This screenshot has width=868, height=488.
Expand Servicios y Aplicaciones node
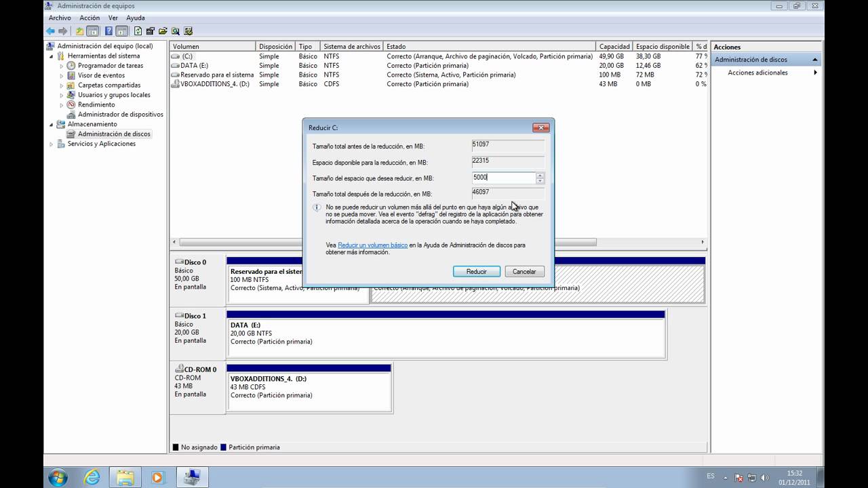click(51, 144)
